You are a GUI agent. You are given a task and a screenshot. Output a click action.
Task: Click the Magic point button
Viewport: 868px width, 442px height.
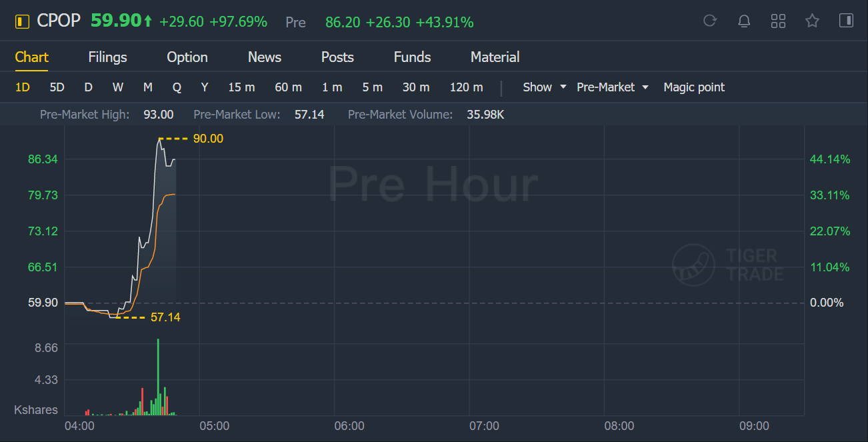(x=694, y=87)
